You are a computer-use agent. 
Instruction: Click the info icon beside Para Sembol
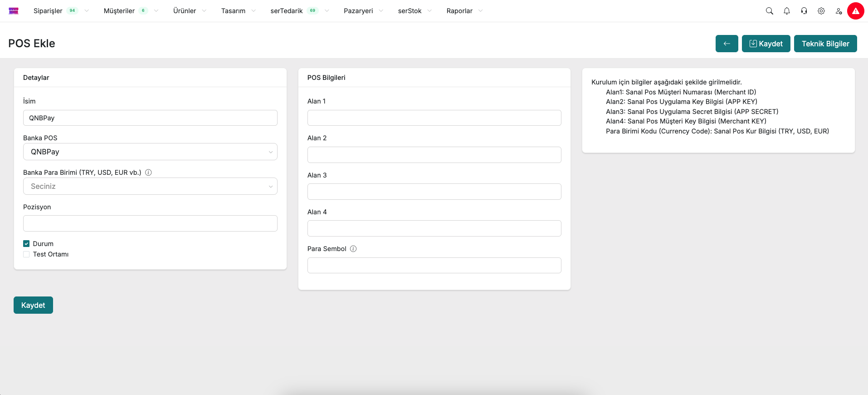353,249
